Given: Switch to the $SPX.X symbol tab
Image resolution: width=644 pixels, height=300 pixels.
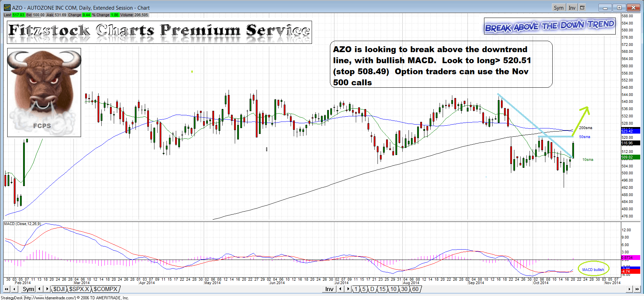Looking at the screenshot, I should [79, 289].
